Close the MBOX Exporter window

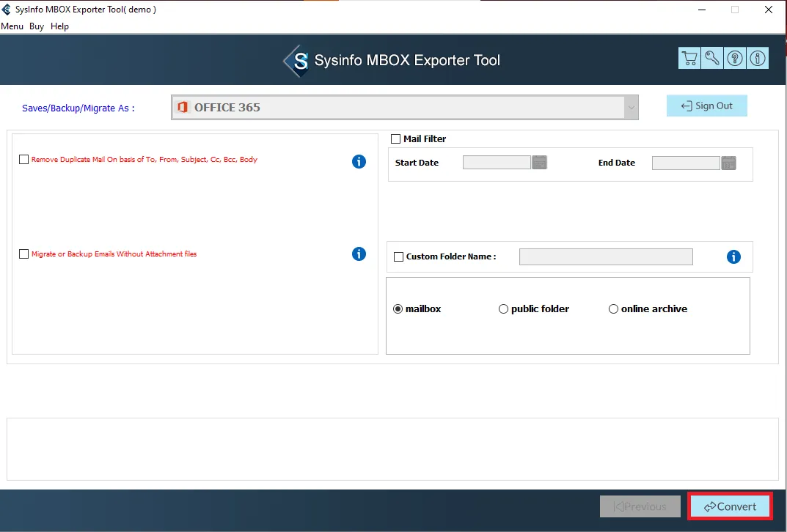click(769, 10)
